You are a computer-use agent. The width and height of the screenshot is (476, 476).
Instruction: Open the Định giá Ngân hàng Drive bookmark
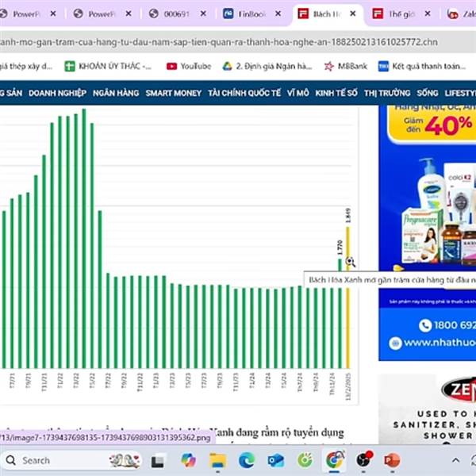click(267, 66)
